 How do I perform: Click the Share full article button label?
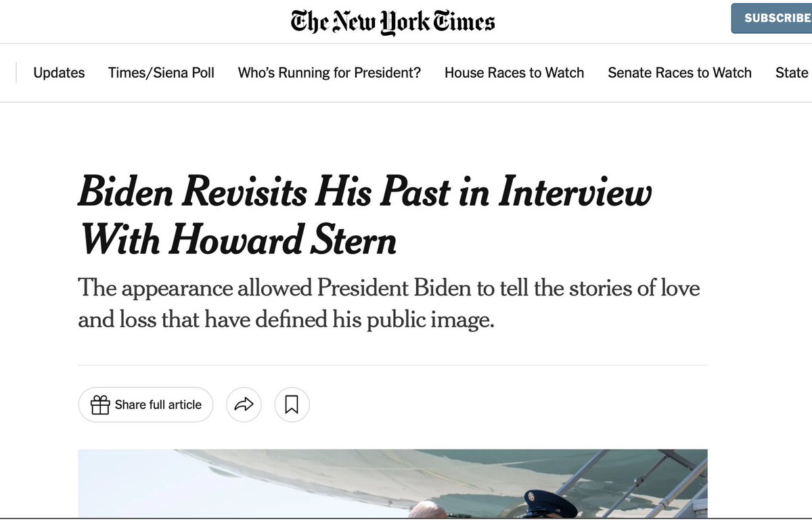tap(158, 405)
